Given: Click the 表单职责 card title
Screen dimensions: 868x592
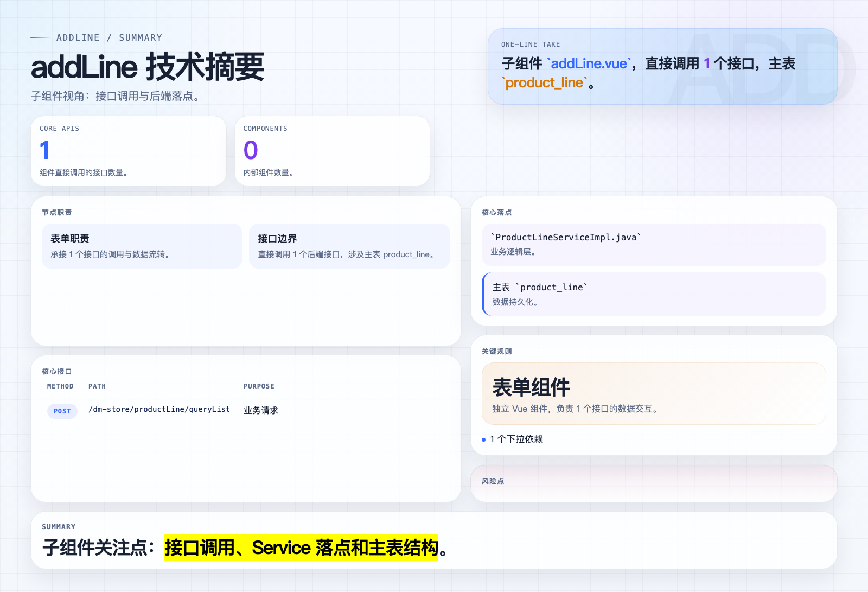Looking at the screenshot, I should (x=70, y=239).
